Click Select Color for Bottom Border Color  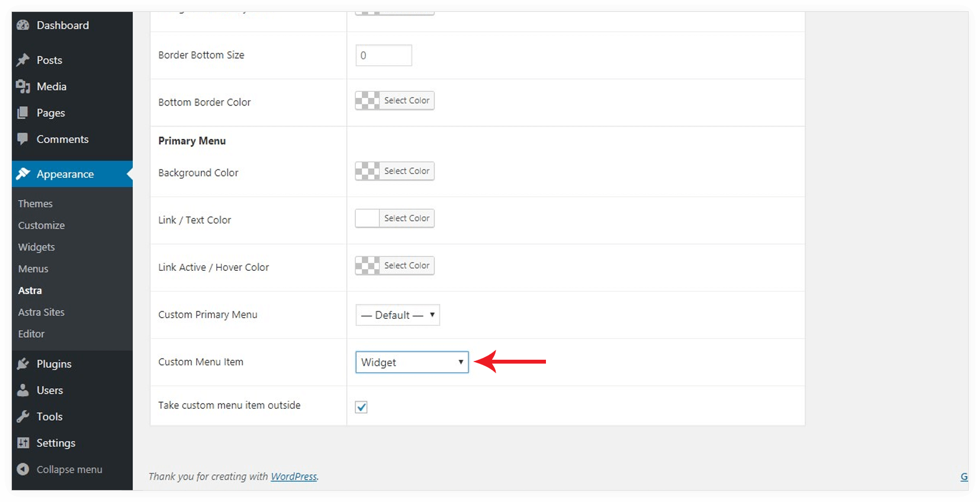(x=407, y=101)
